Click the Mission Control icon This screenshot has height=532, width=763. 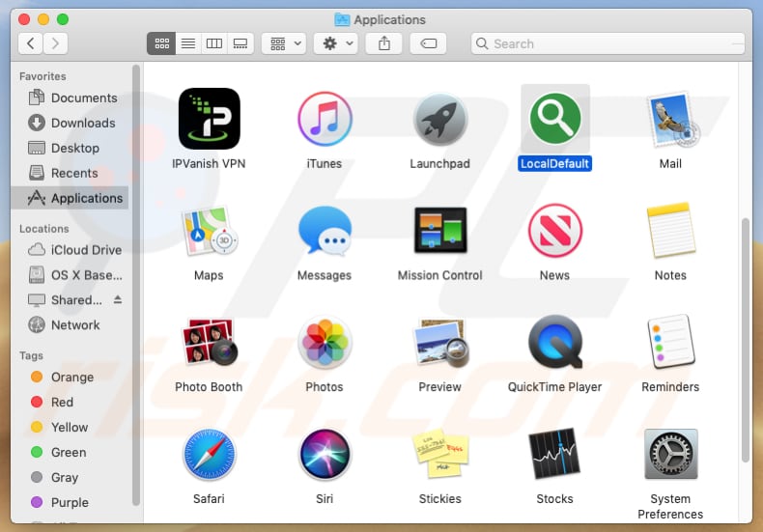click(439, 230)
